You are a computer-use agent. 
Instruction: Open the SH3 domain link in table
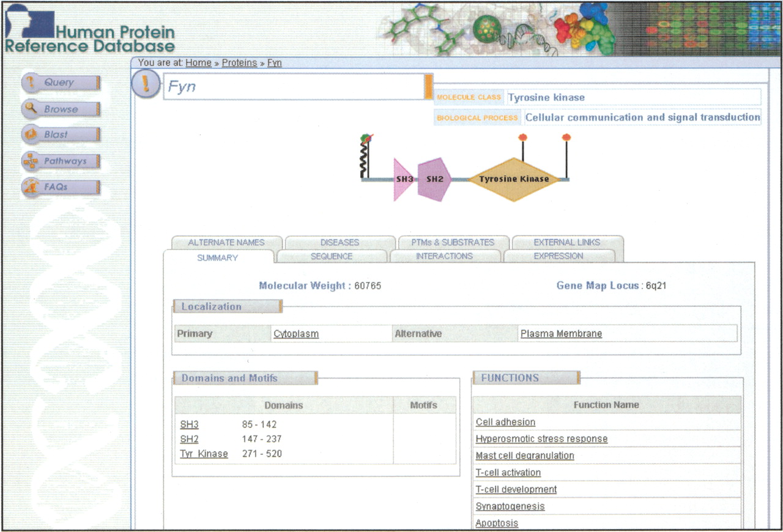190,424
